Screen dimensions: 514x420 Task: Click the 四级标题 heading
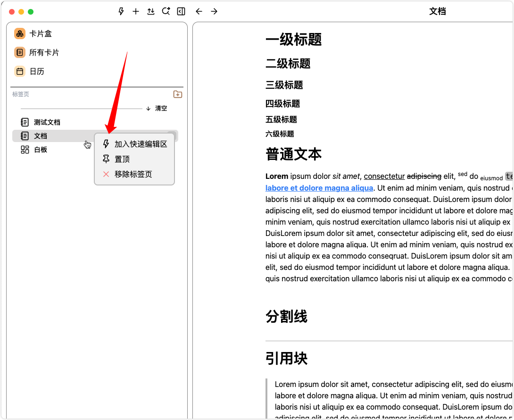(x=282, y=104)
